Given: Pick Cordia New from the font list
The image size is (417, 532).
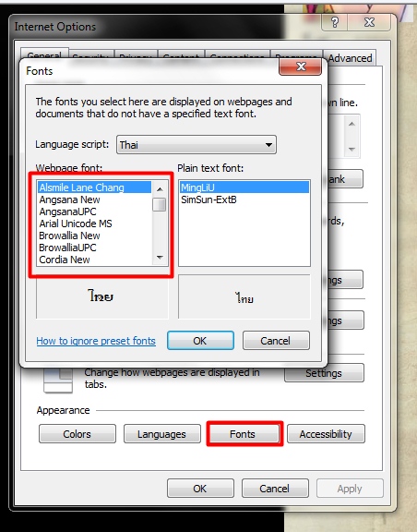Looking at the screenshot, I should 65,260.
